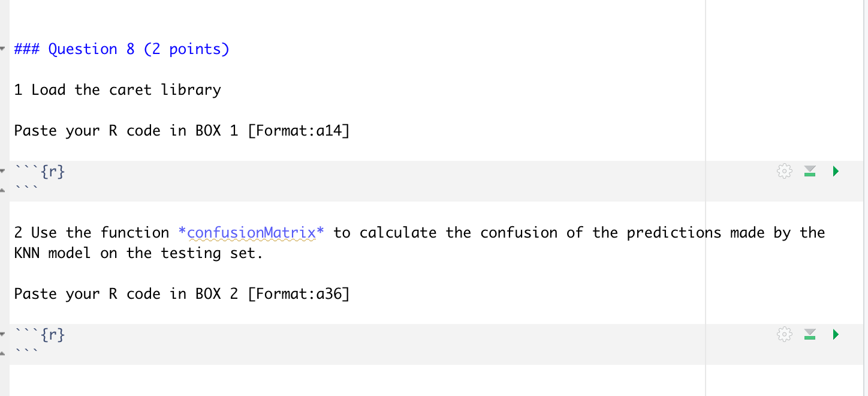Open chunk options gear for BOX 2 chunk

(784, 334)
